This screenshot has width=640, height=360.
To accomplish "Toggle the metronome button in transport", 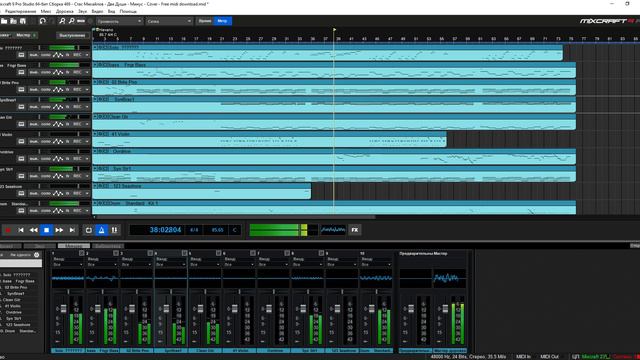I will coord(102,230).
